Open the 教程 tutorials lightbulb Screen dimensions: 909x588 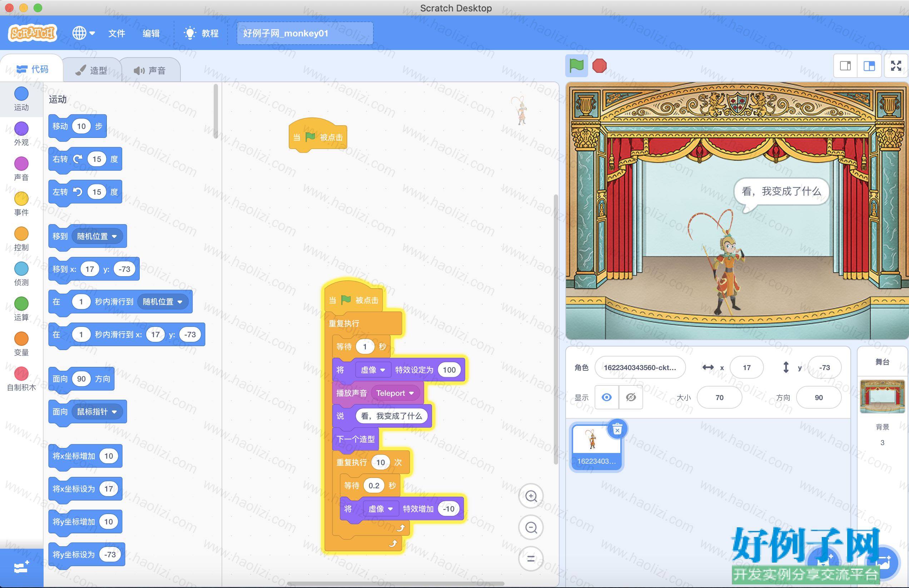[x=201, y=33]
